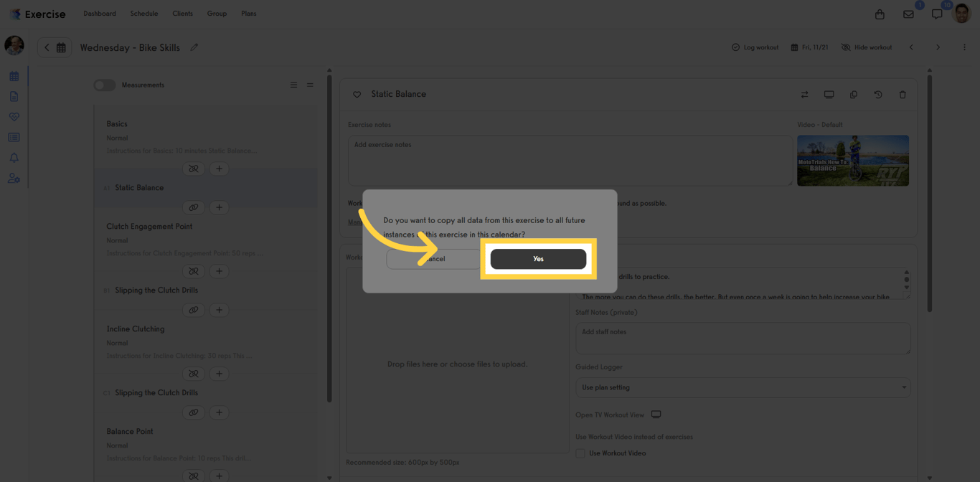The width and height of the screenshot is (980, 482).
Task: Delete Static Balance with the trash icon
Action: [x=903, y=95]
